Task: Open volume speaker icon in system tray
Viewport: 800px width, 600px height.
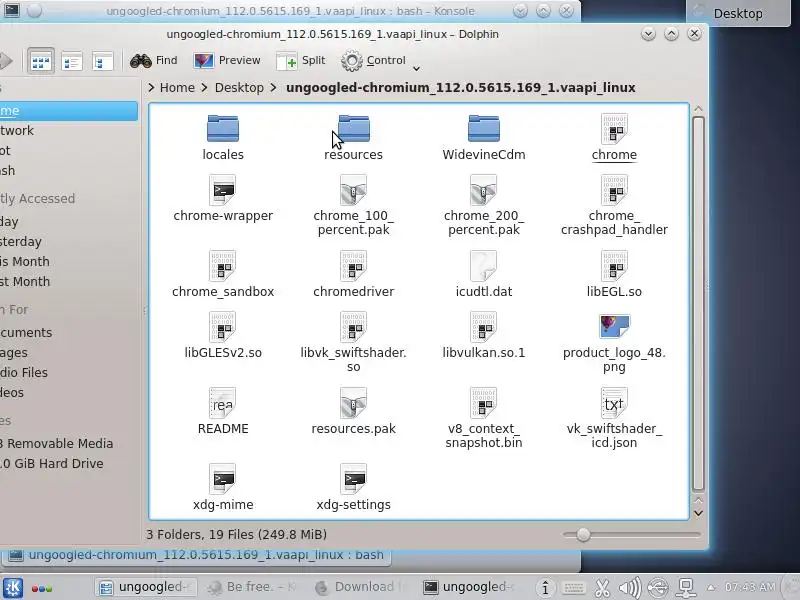Action: [x=630, y=588]
